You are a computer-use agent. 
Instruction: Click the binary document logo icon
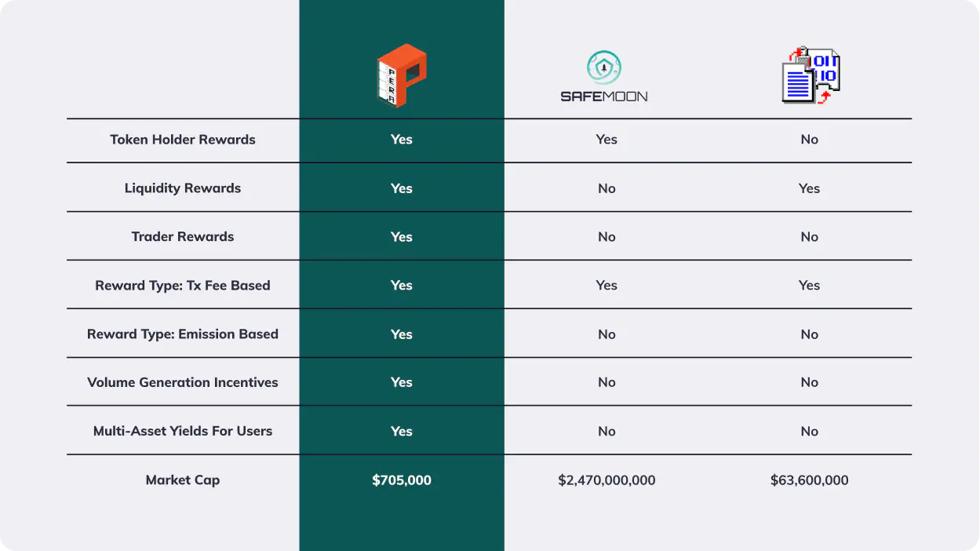(x=811, y=75)
